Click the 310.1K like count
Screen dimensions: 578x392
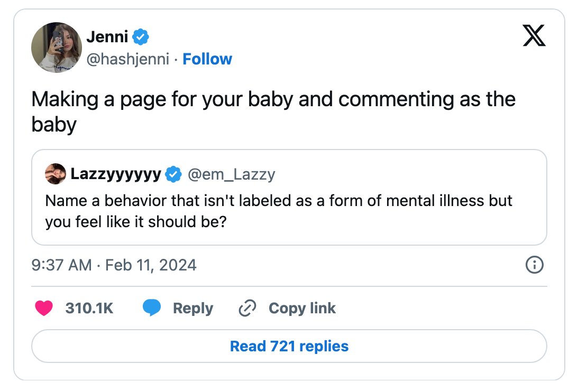pyautogui.click(x=89, y=308)
